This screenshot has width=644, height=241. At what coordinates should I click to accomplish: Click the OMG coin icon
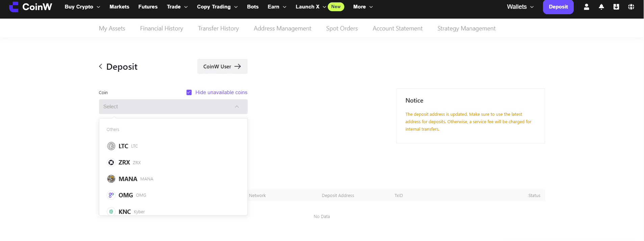(x=111, y=195)
